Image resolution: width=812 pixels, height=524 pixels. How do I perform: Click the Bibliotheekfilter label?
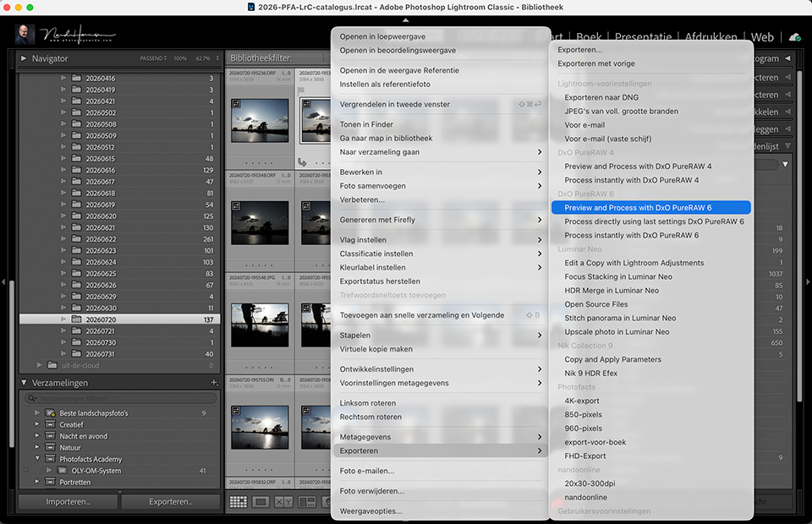(x=261, y=58)
